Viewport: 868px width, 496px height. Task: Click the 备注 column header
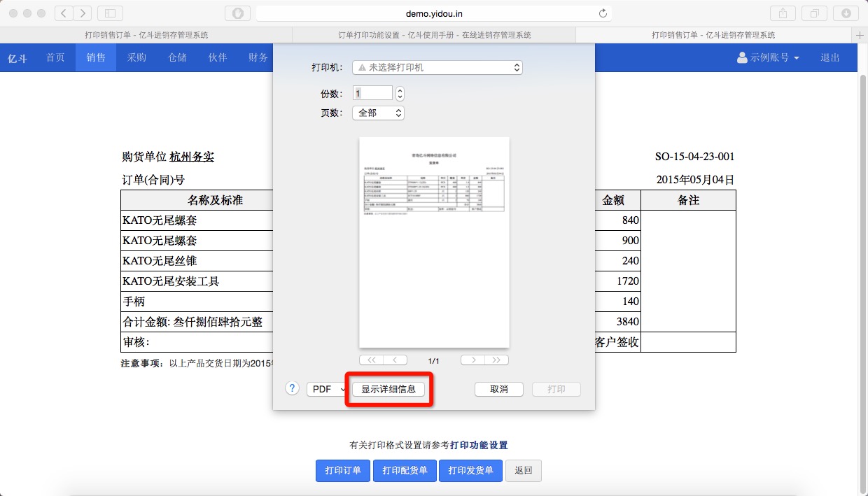click(689, 200)
